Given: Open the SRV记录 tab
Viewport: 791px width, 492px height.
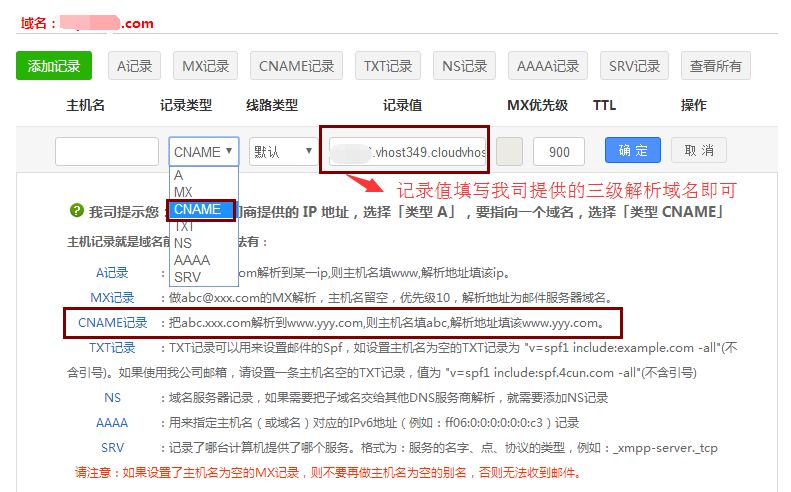Looking at the screenshot, I should [x=635, y=66].
